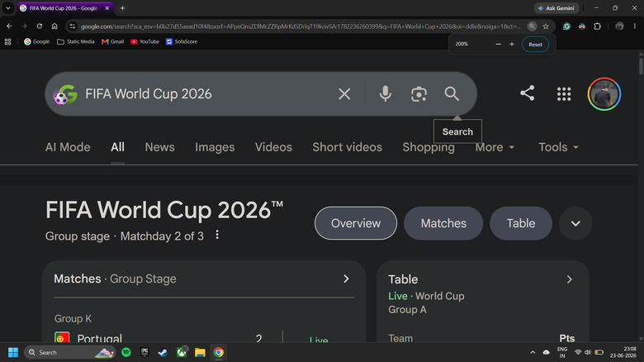Viewport: 644px width, 362px height.
Task: Go to the browser home page
Action: [x=54, y=26]
